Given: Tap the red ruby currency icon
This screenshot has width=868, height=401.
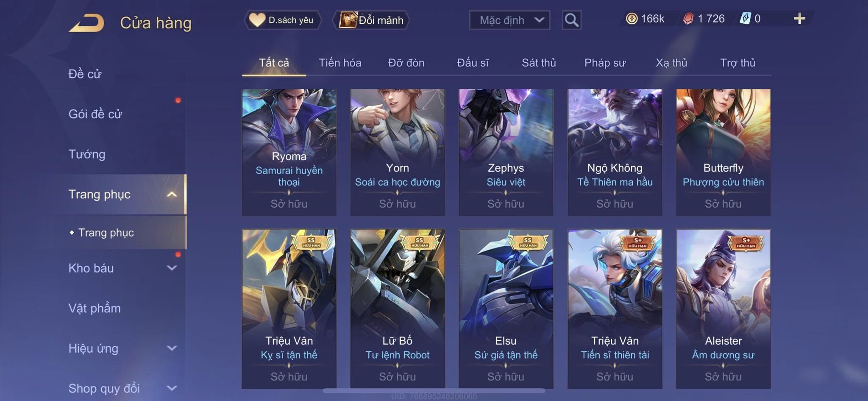Looking at the screenshot, I should 688,19.
